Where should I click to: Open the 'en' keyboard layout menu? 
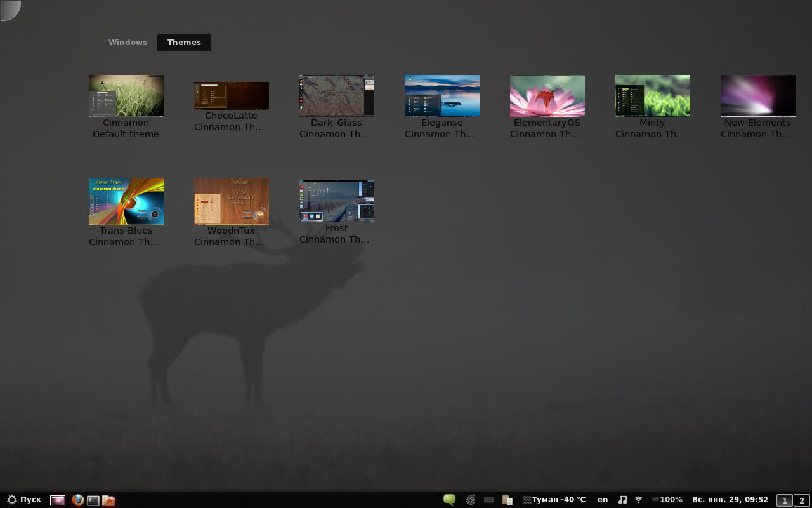[x=603, y=500]
